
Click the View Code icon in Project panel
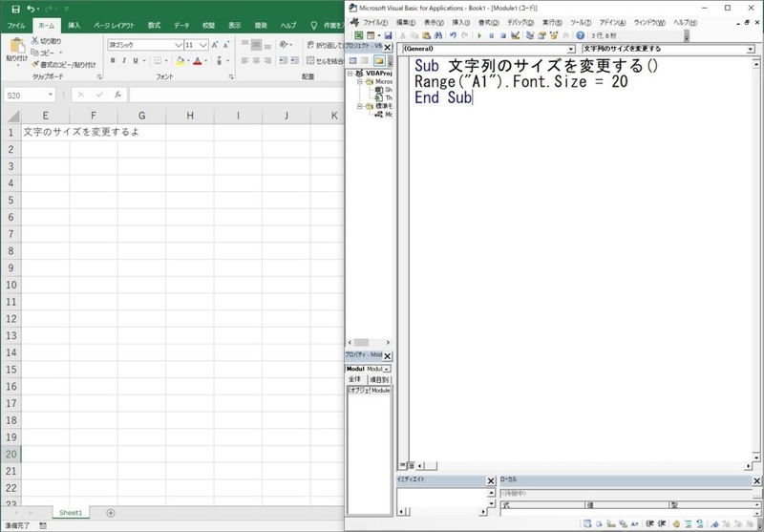[x=352, y=60]
